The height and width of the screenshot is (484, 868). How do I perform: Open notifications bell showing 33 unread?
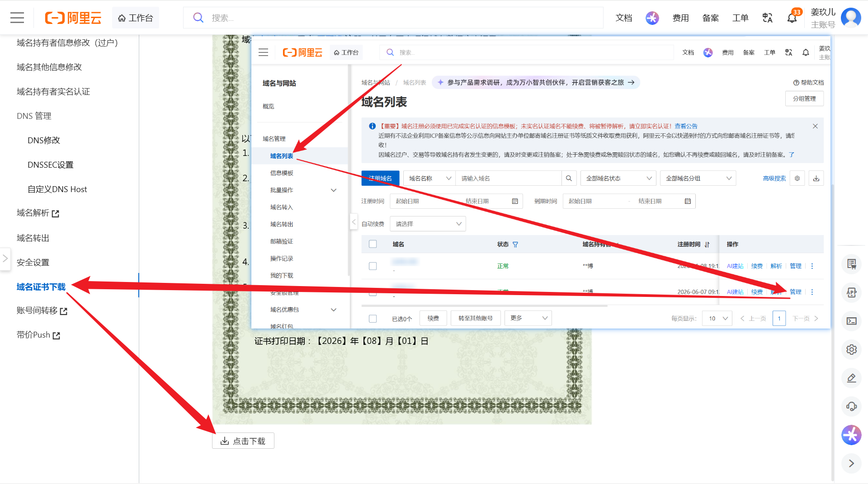tap(792, 18)
